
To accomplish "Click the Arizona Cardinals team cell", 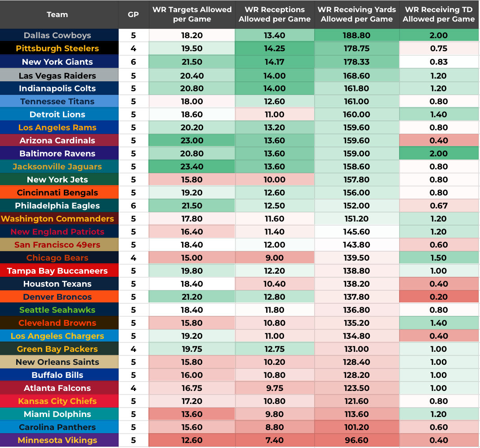I will tap(59, 141).
